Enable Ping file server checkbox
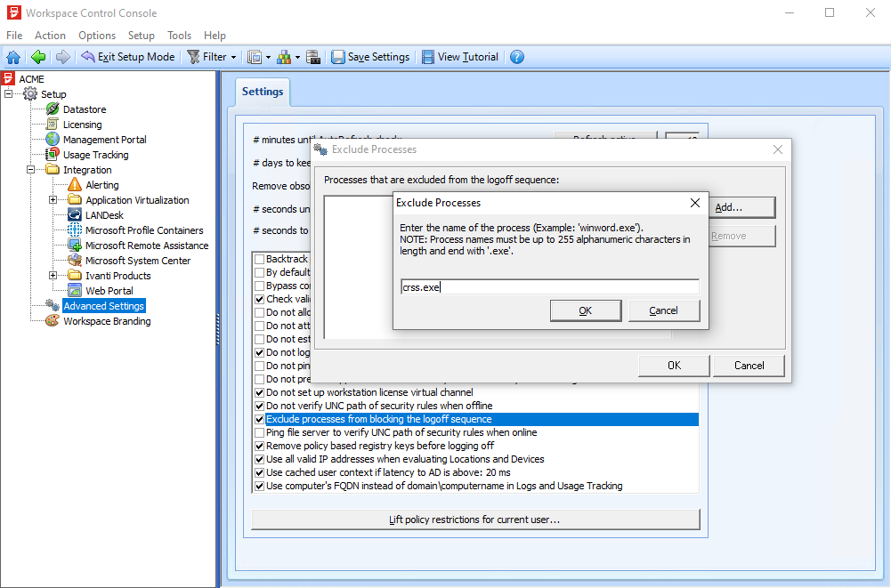This screenshot has height=588, width=891. point(260,432)
